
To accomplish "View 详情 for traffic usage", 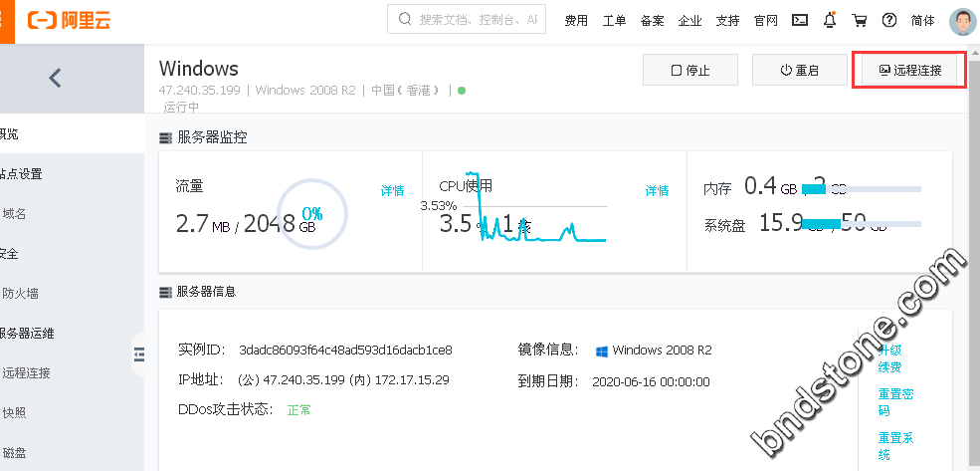I will (x=392, y=190).
